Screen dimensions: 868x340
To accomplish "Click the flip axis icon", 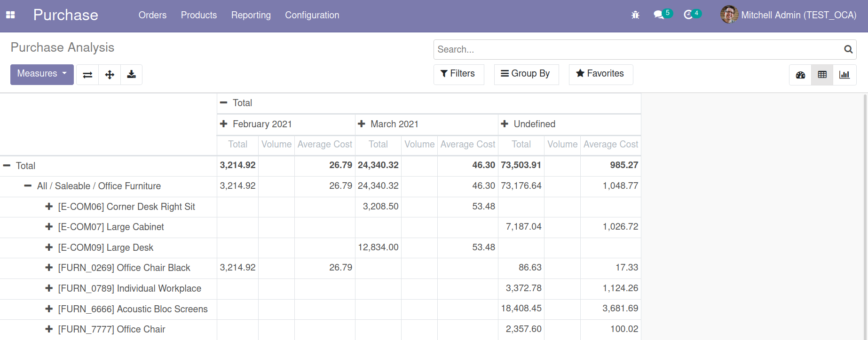I will pyautogui.click(x=87, y=75).
